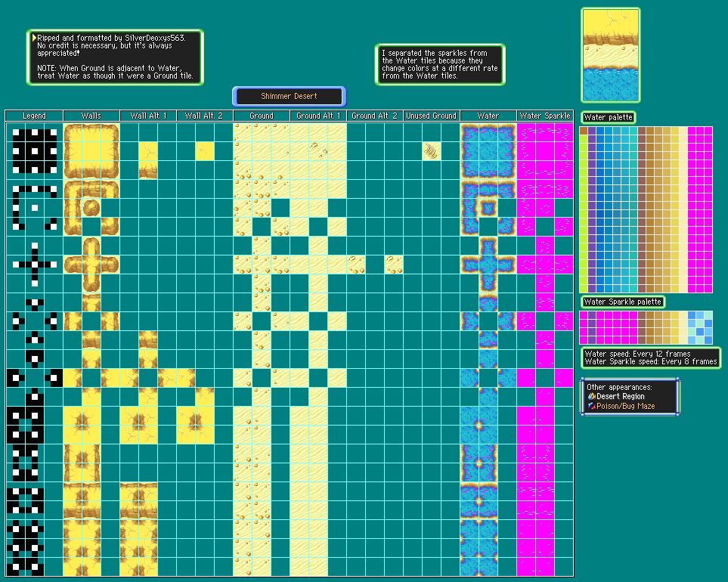Viewport: 728px width, 582px height.
Task: Click the yellow arrow cursor before 'Ripped'
Action: pos(34,38)
